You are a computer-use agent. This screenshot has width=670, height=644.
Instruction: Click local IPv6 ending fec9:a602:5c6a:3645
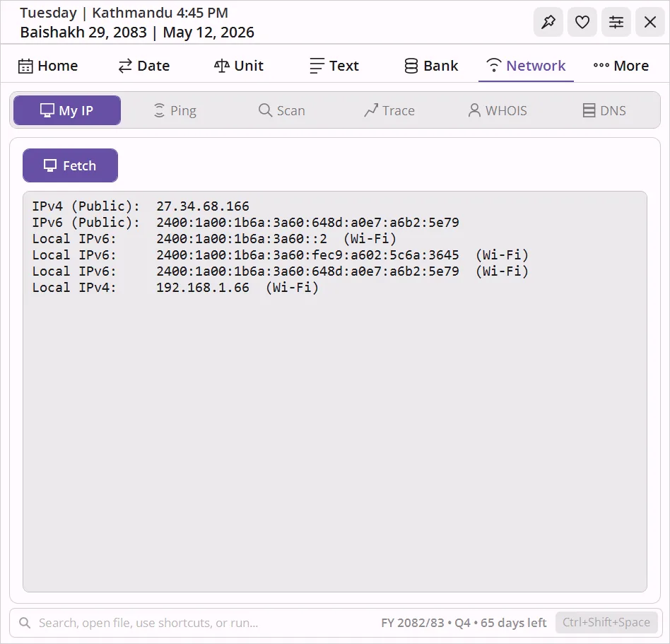[x=307, y=254]
